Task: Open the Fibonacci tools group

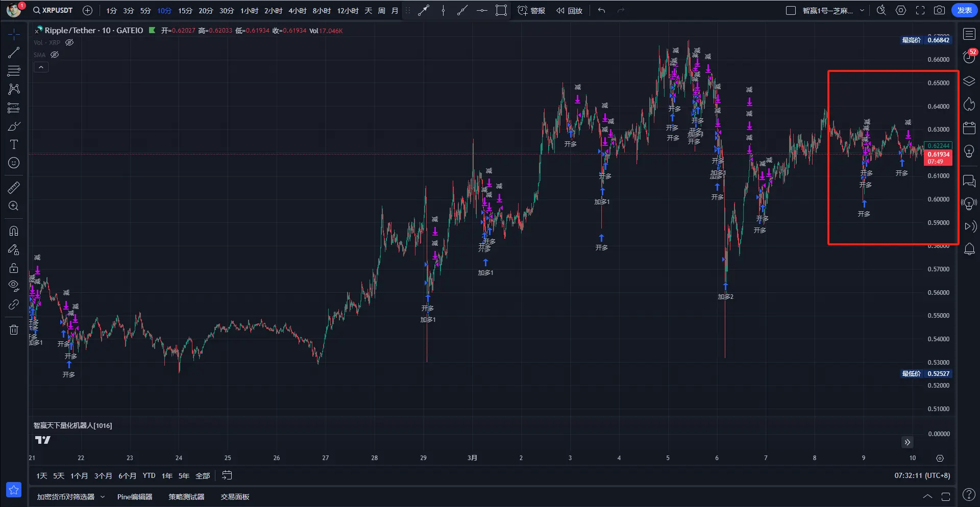Action: [x=14, y=71]
